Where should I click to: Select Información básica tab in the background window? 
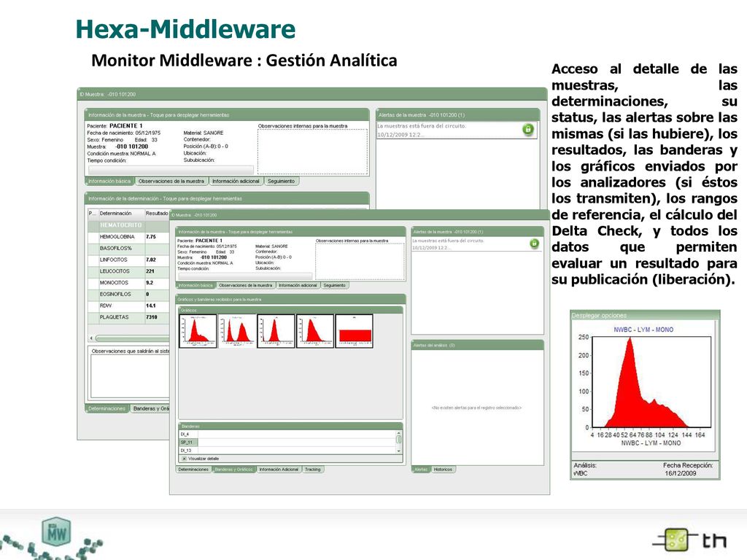(x=109, y=182)
